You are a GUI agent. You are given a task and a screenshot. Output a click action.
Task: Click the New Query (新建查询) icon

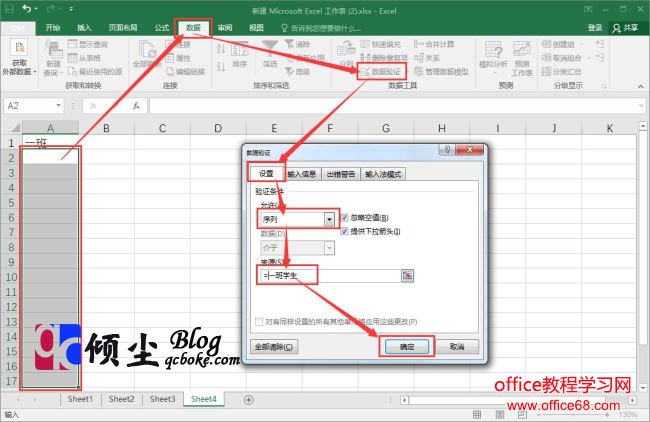53,58
